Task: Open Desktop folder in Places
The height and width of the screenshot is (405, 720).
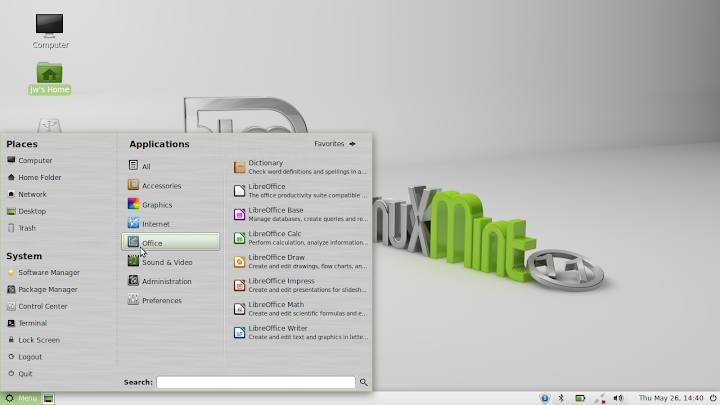Action: [27, 211]
